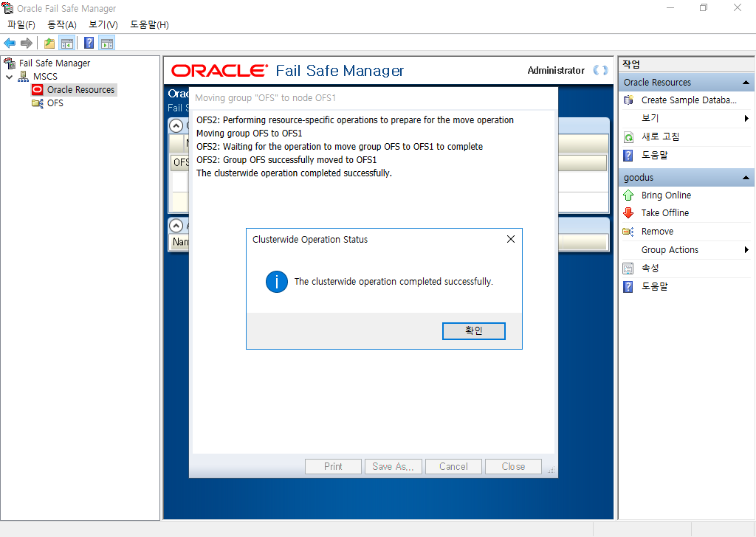
Task: Open the Group Actions submenu arrow
Action: coord(746,249)
